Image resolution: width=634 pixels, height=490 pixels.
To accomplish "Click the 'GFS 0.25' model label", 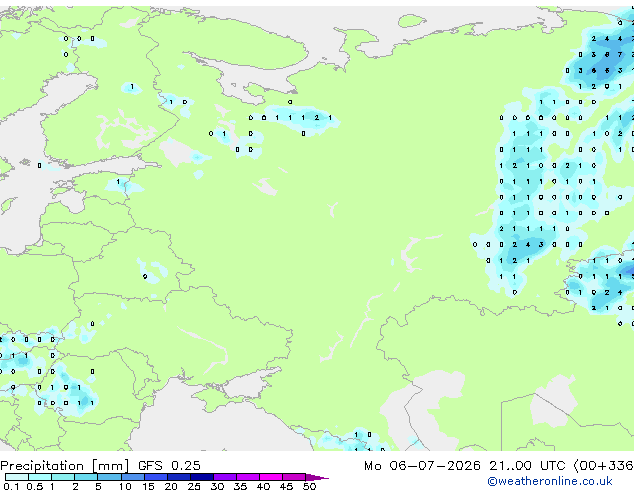I will (x=169, y=466).
